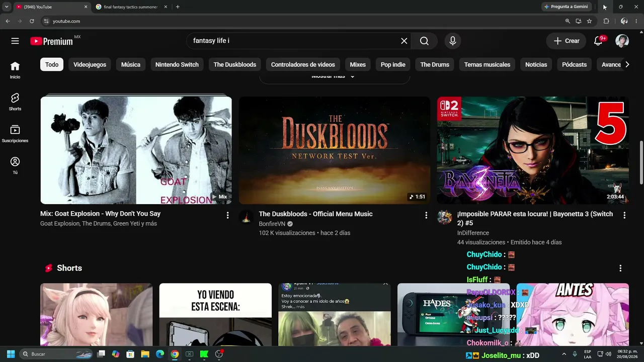This screenshot has height=362, width=644.
Task: Run search with the magnifier button
Action: 424,41
